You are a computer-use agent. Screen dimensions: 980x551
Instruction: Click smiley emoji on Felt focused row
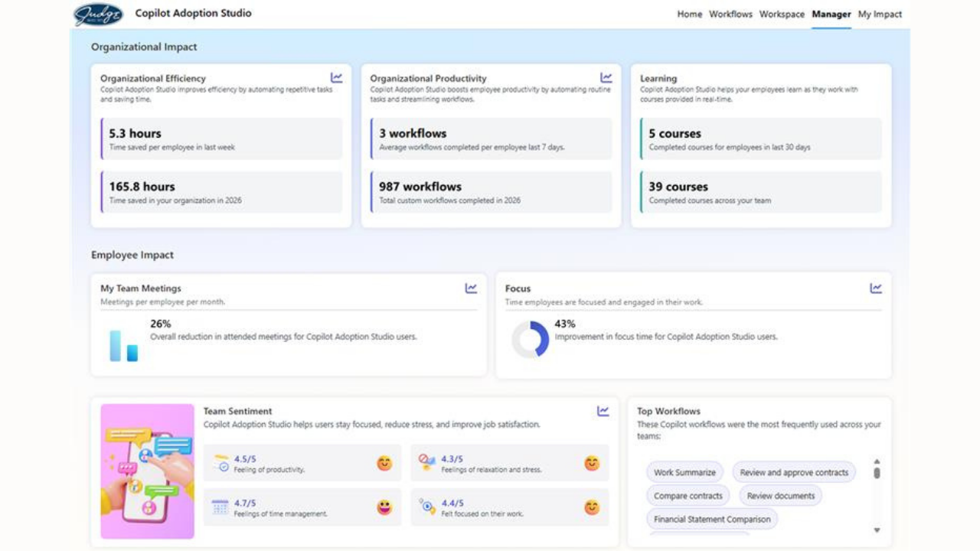click(x=592, y=507)
